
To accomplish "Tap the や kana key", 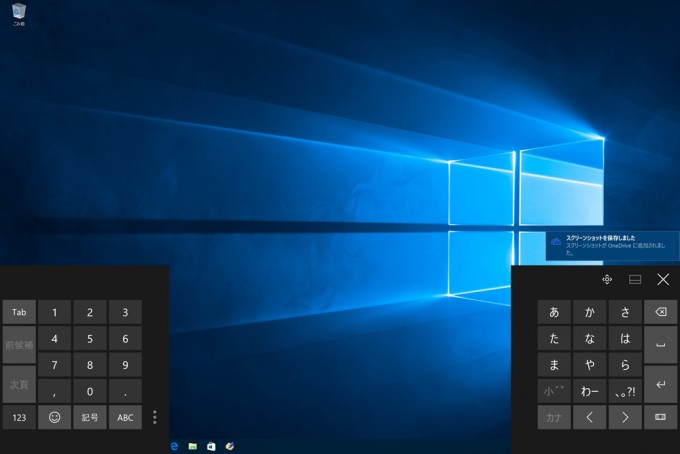I will 590,365.
